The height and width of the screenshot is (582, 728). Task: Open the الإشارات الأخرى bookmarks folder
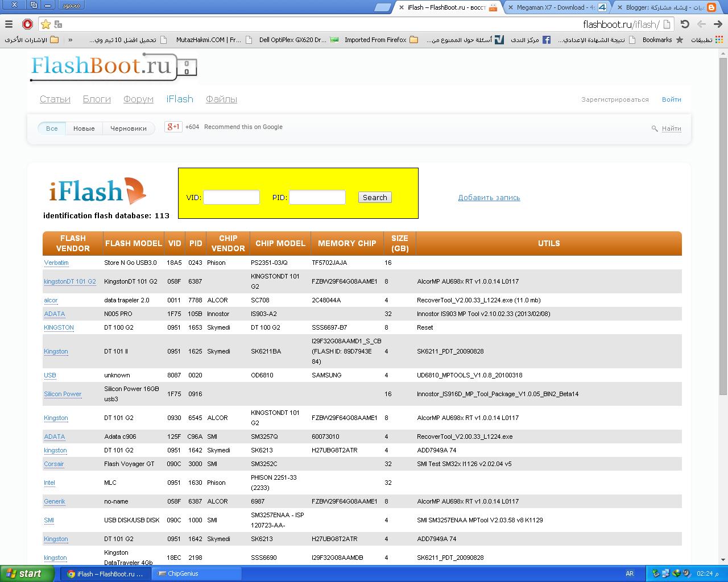32,40
